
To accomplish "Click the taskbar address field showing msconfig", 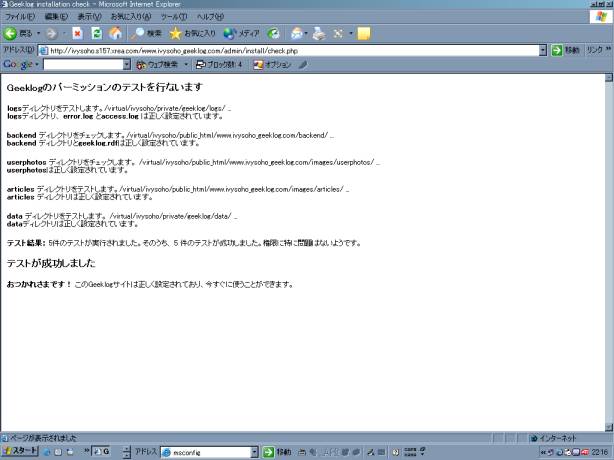I will (x=206, y=452).
